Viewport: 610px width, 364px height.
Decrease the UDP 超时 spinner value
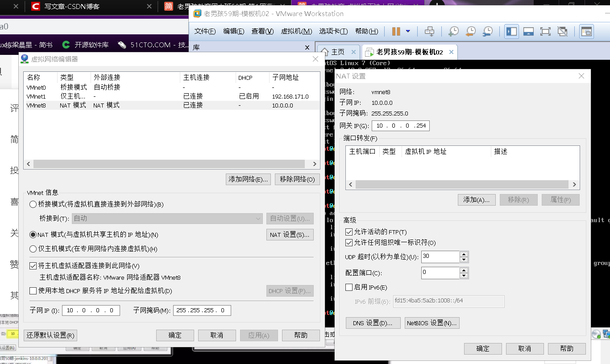coord(464,260)
